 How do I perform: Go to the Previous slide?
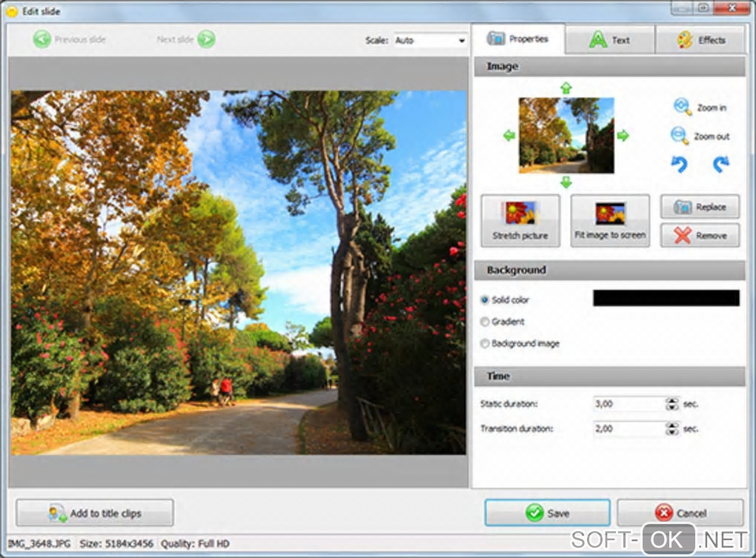tap(69, 39)
